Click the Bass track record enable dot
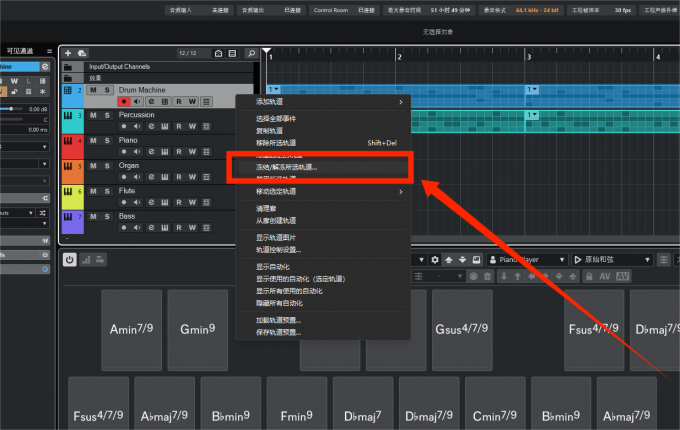 (x=124, y=228)
